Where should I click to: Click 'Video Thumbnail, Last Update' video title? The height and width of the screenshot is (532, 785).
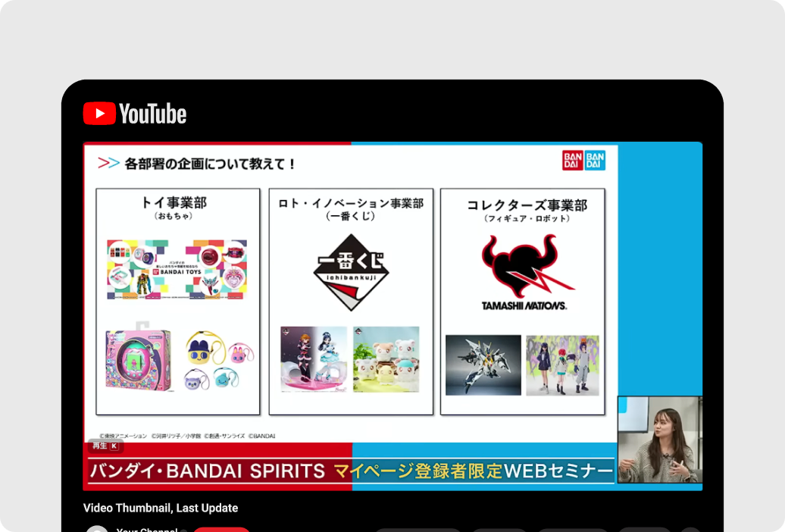tap(161, 508)
